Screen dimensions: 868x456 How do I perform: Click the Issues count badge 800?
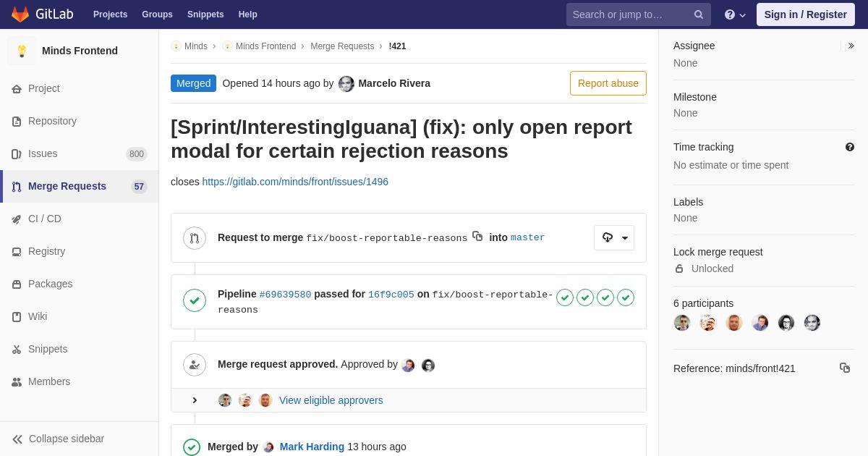click(137, 153)
